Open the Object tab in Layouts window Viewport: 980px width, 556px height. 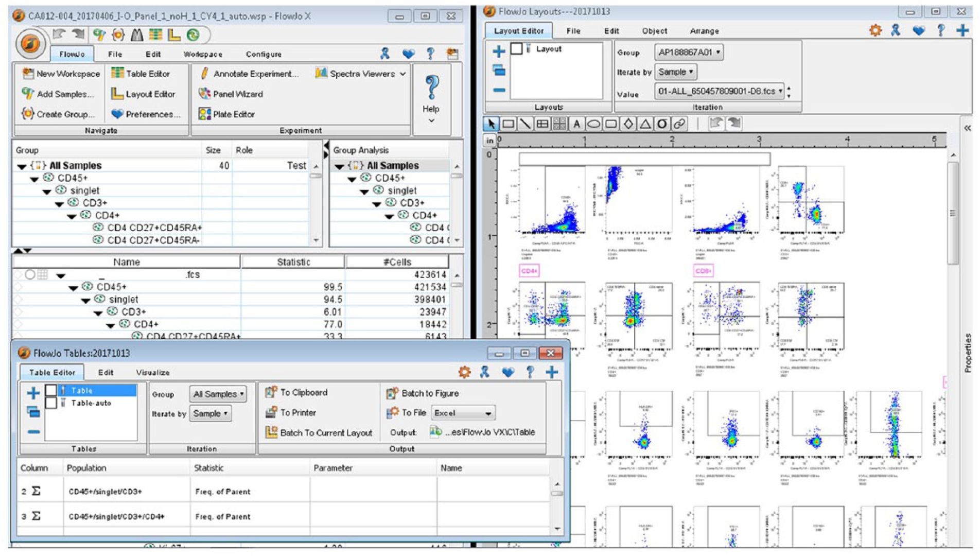pyautogui.click(x=654, y=31)
